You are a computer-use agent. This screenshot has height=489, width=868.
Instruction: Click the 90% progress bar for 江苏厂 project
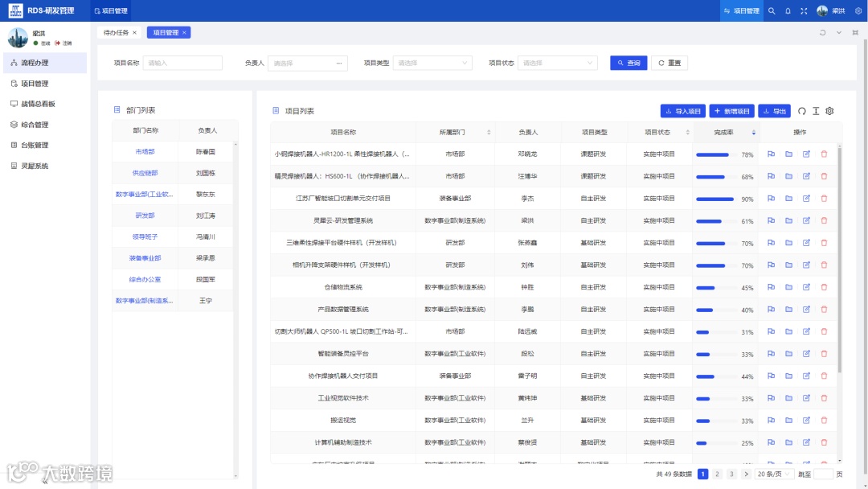tap(717, 199)
